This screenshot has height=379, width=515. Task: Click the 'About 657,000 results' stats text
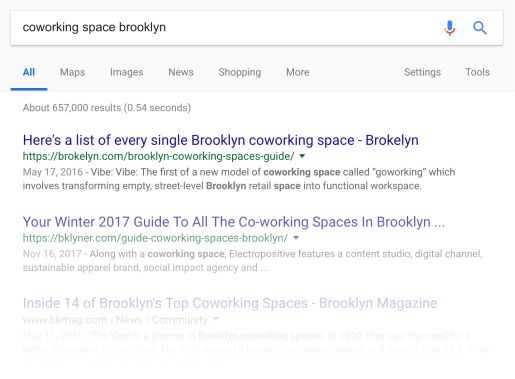pos(107,108)
